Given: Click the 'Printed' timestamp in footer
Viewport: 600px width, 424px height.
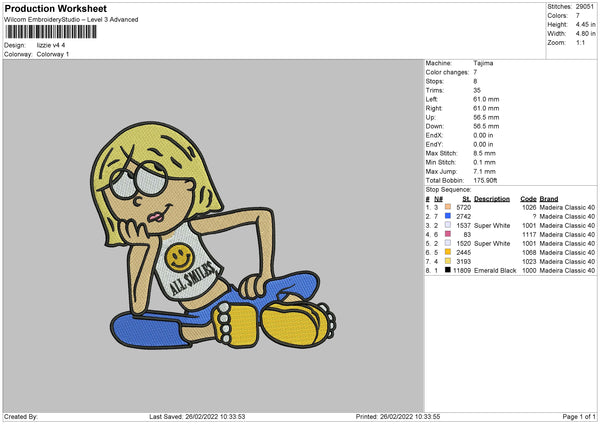Looking at the screenshot, I should [x=398, y=417].
